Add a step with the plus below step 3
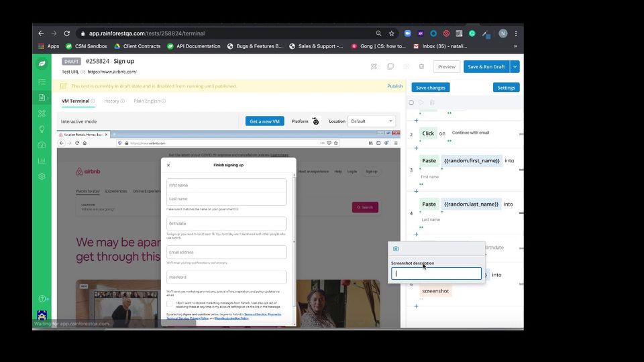Image resolution: width=644 pixels, height=362 pixels. coord(416,191)
